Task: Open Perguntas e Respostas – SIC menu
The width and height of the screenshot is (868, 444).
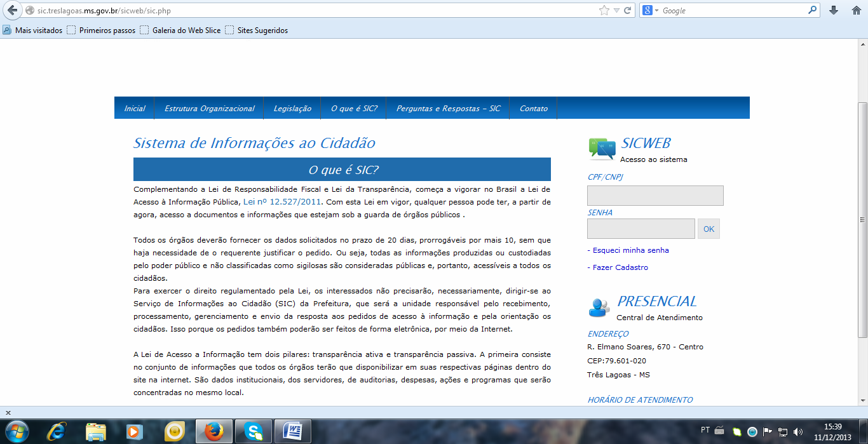Action: click(x=449, y=108)
